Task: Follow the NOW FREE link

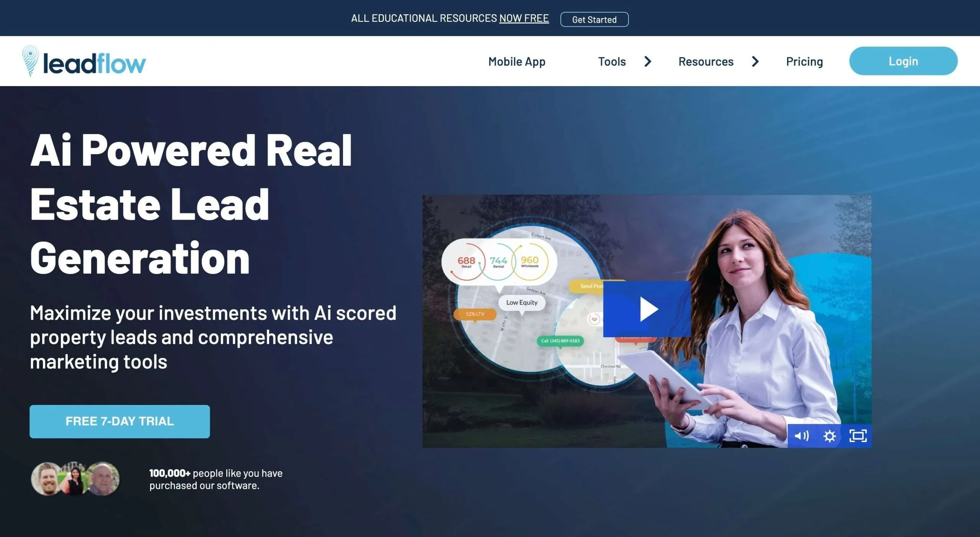Action: tap(524, 18)
